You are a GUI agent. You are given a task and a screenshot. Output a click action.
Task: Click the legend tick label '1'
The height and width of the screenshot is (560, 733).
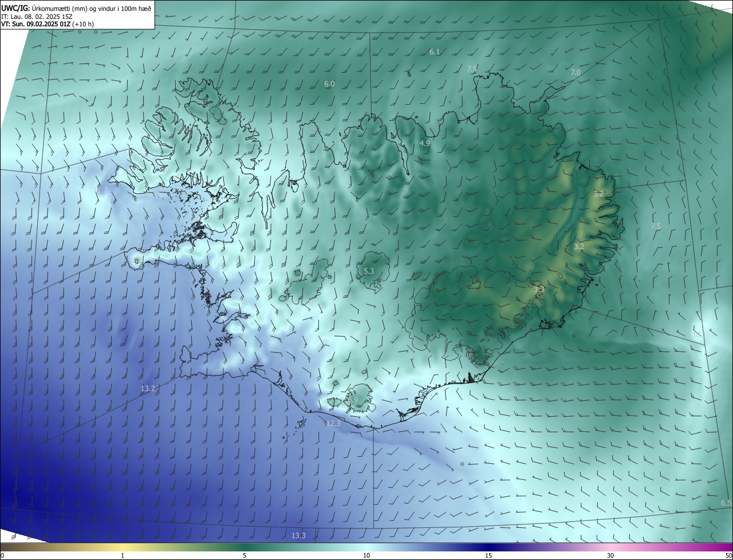(x=123, y=556)
